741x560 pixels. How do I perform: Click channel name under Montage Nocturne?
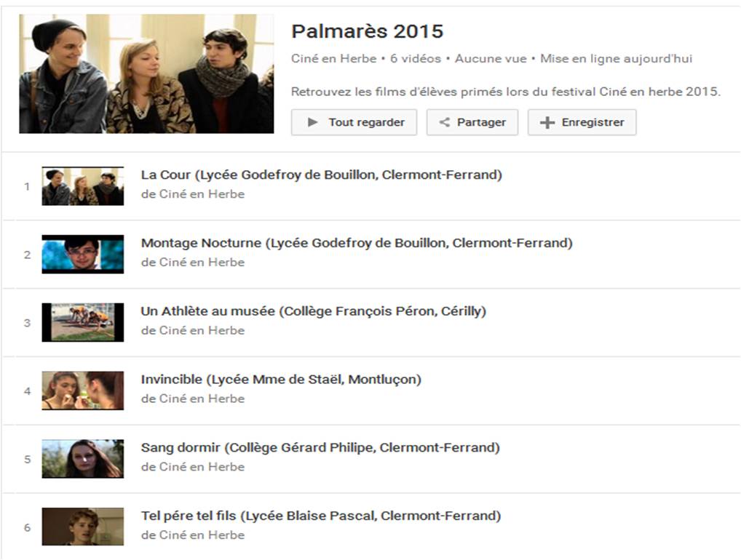[202, 262]
